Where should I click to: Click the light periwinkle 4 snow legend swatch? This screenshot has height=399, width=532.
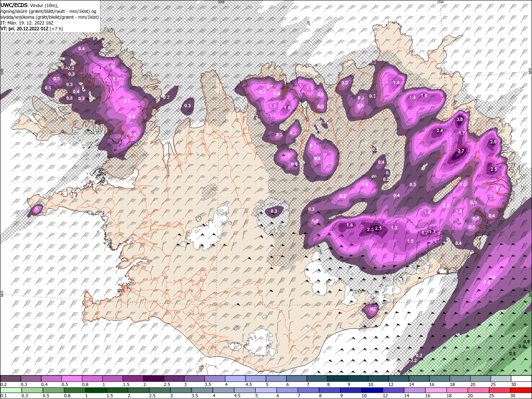coord(235,379)
